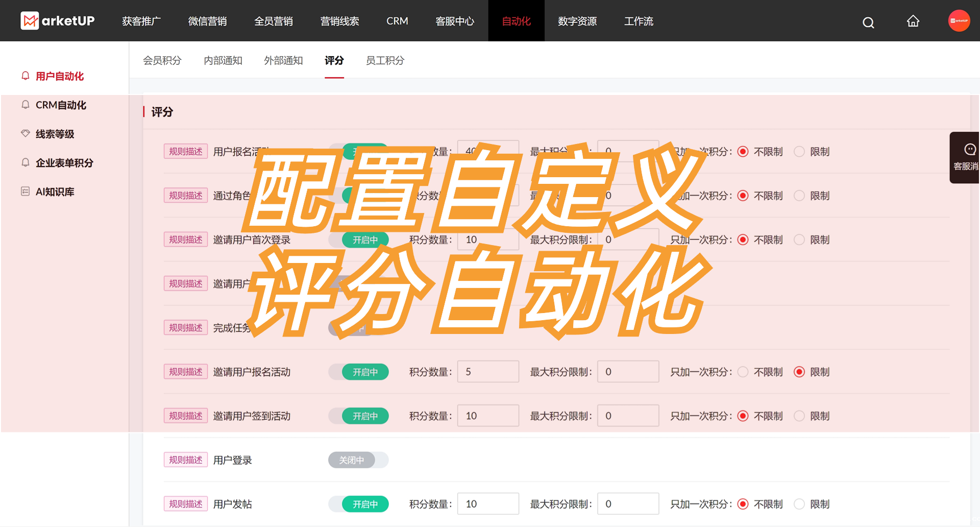The height and width of the screenshot is (527, 980).
Task: Select 限制 for 用户报名活动 row
Action: click(x=799, y=152)
